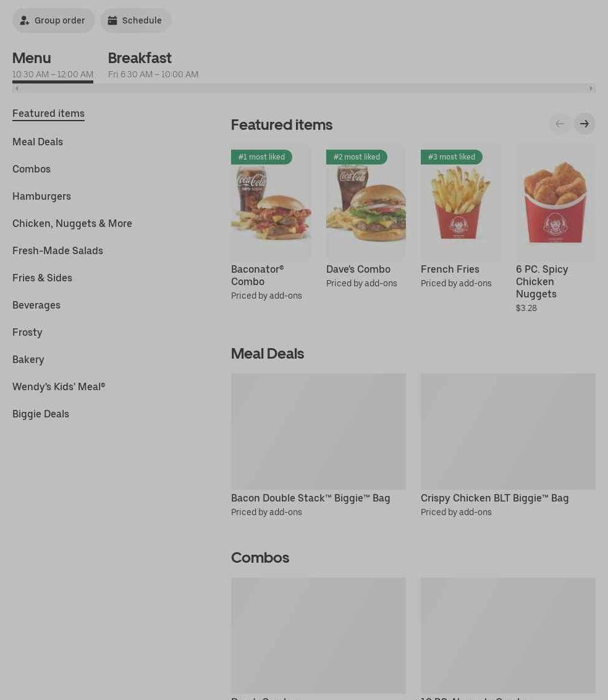Select the French Fries picture

[x=460, y=203]
